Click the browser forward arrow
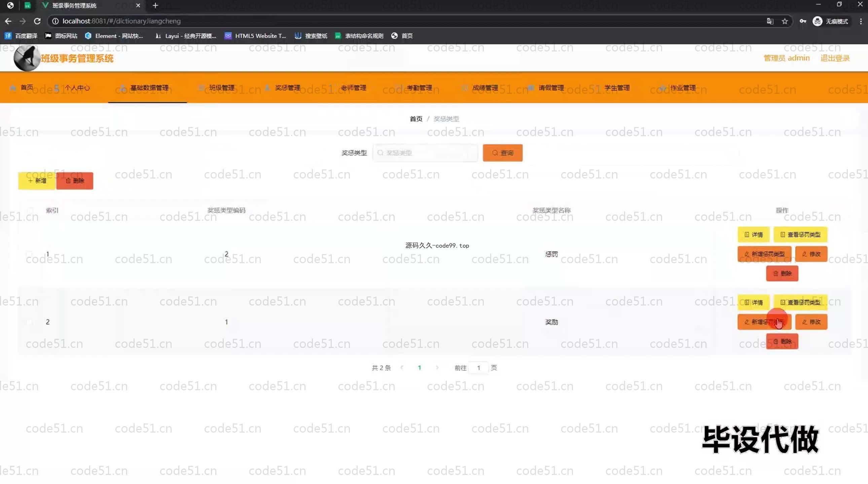This screenshot has width=868, height=484. pos(23,21)
